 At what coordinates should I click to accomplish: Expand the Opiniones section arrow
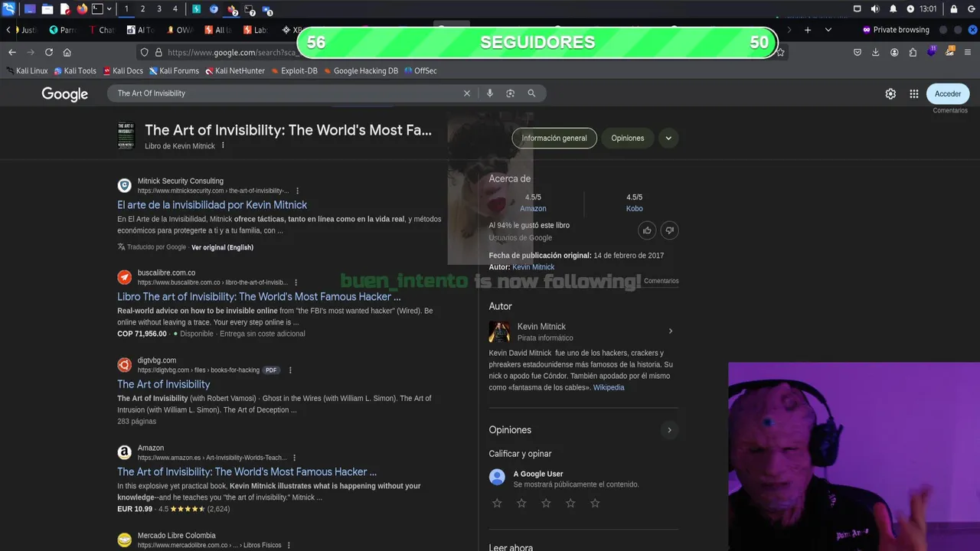[669, 430]
